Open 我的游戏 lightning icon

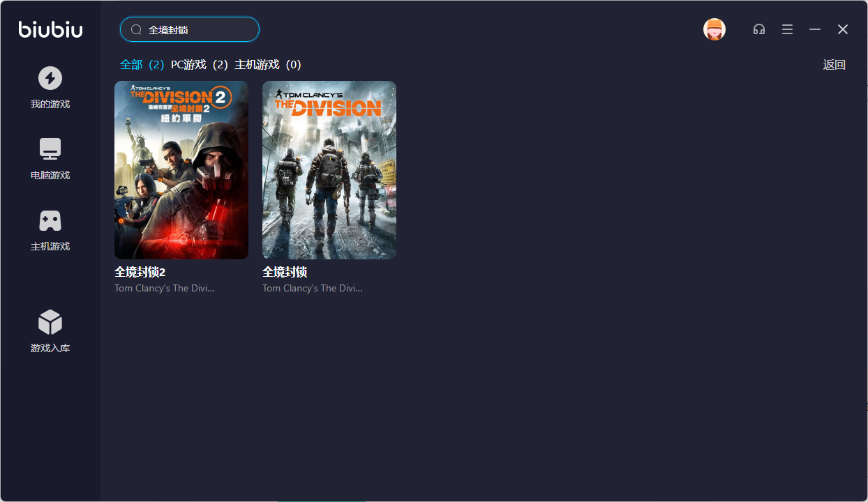(x=50, y=78)
